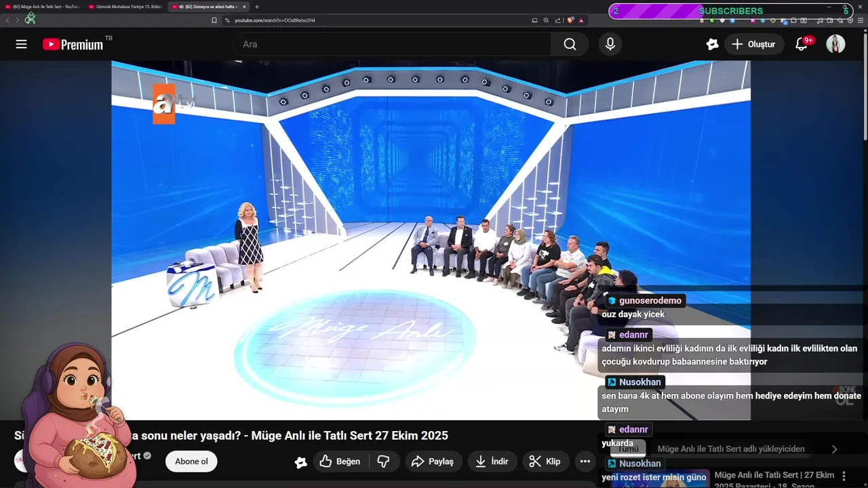Viewport: 868px width, 488px height.
Task: Close the active Sümeyra ve ailesi tab
Action: (245, 6)
